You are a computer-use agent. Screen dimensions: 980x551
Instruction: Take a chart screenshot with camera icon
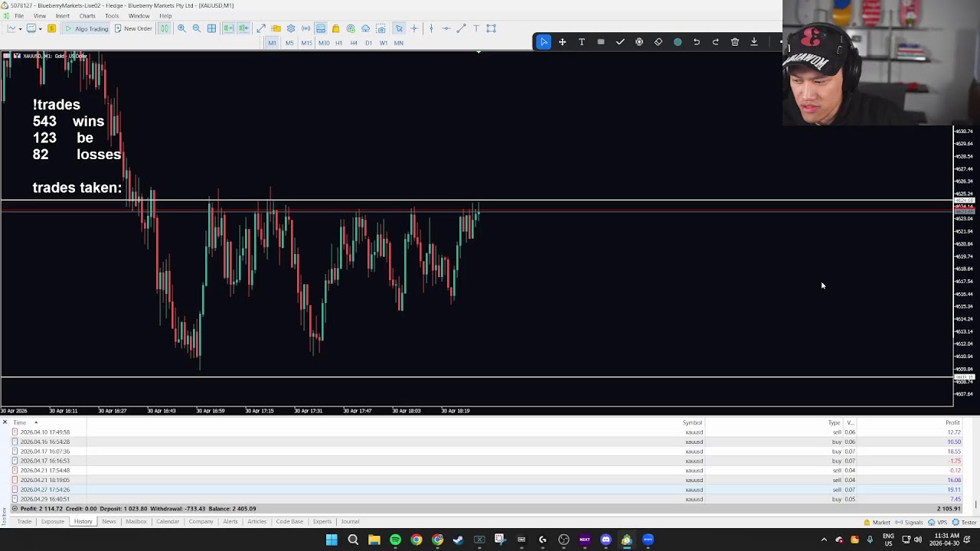pyautogui.click(x=381, y=28)
